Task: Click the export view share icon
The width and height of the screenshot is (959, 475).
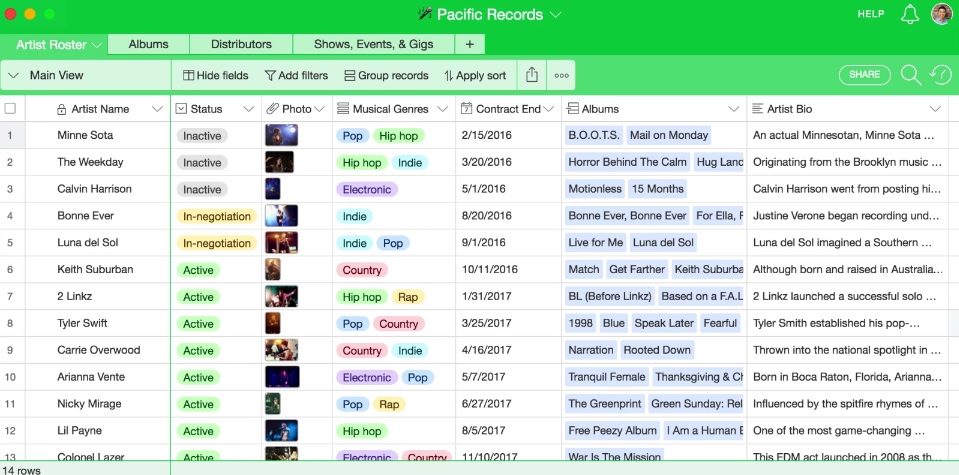Action: pyautogui.click(x=532, y=75)
